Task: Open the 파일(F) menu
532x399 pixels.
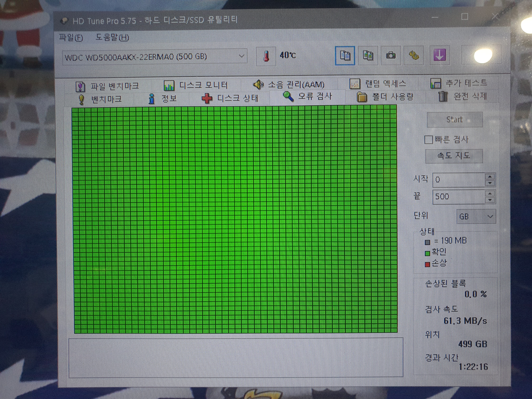Action: pos(71,37)
